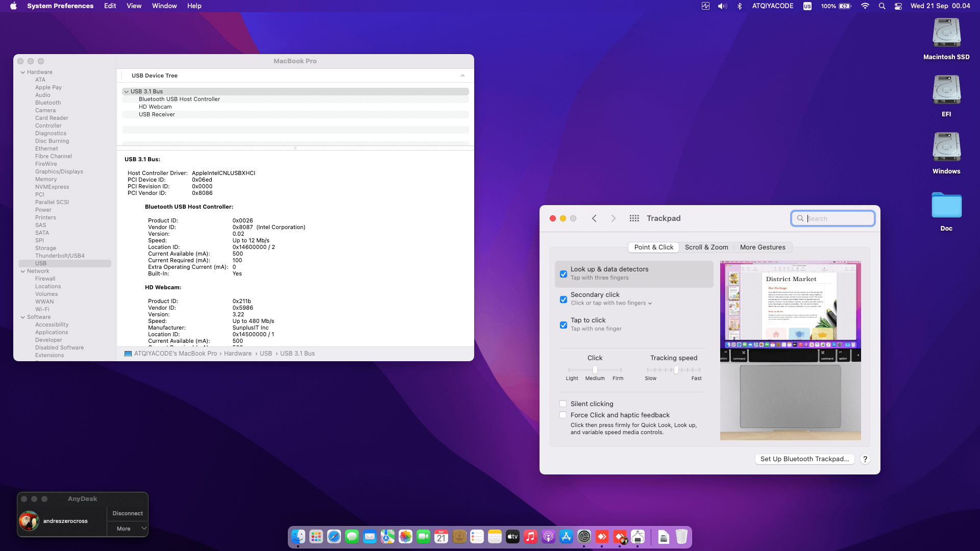The height and width of the screenshot is (551, 980).
Task: Open Photos from the Dock
Action: [x=405, y=537]
